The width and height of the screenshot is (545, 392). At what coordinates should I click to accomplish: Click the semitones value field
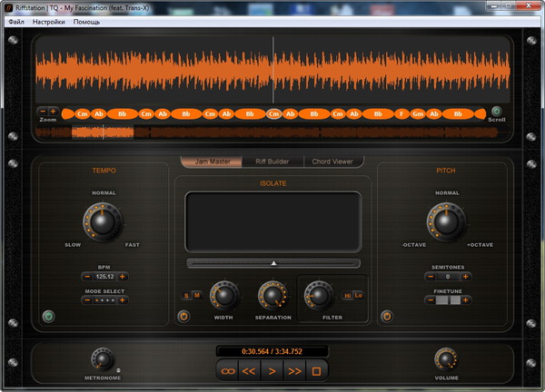(x=448, y=277)
